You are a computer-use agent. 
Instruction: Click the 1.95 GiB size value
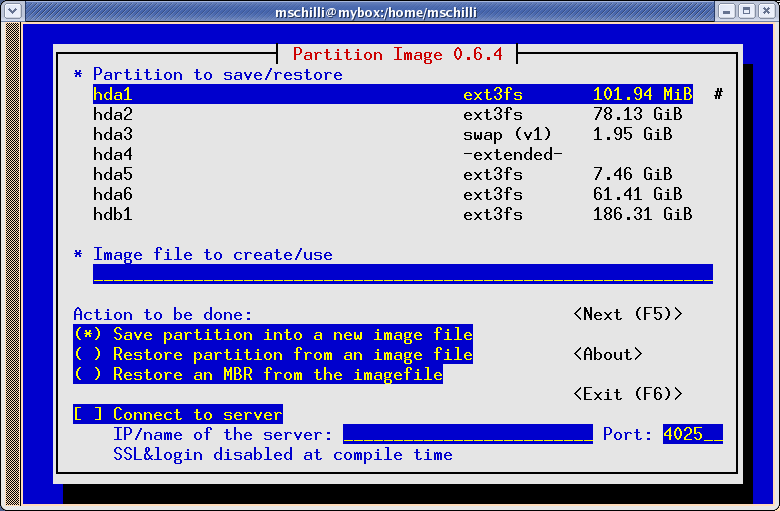click(633, 134)
